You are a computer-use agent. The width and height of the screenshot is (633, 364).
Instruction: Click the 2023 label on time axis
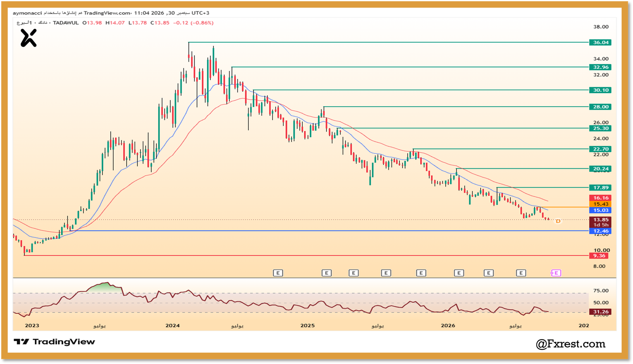(x=32, y=326)
